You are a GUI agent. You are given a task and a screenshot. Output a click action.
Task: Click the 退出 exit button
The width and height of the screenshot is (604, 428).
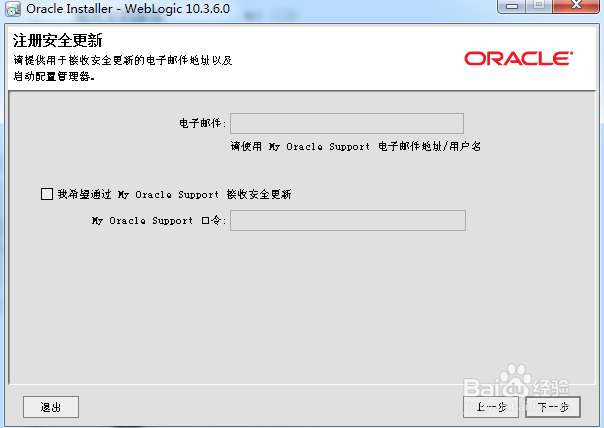[x=51, y=407]
